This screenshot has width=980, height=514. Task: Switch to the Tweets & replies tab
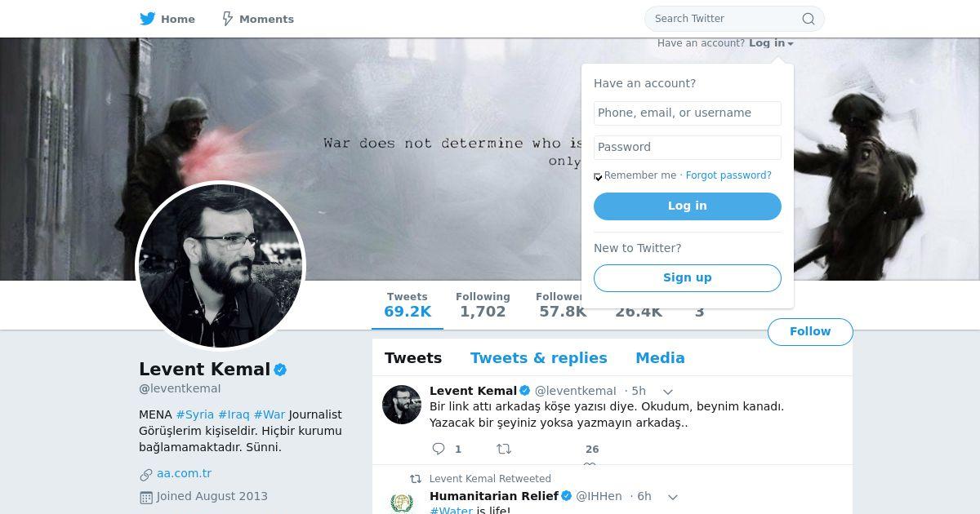[538, 357]
